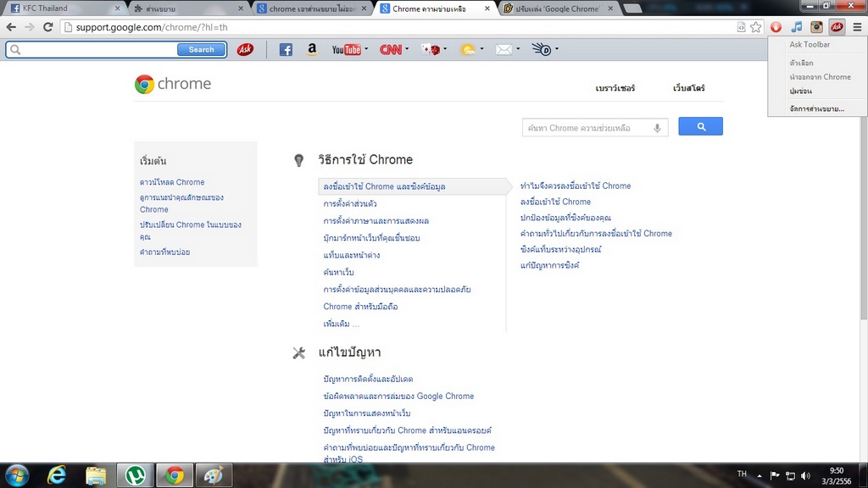Viewport: 868px width, 488px height.
Task: Click the blue magnifier search button
Action: (700, 127)
